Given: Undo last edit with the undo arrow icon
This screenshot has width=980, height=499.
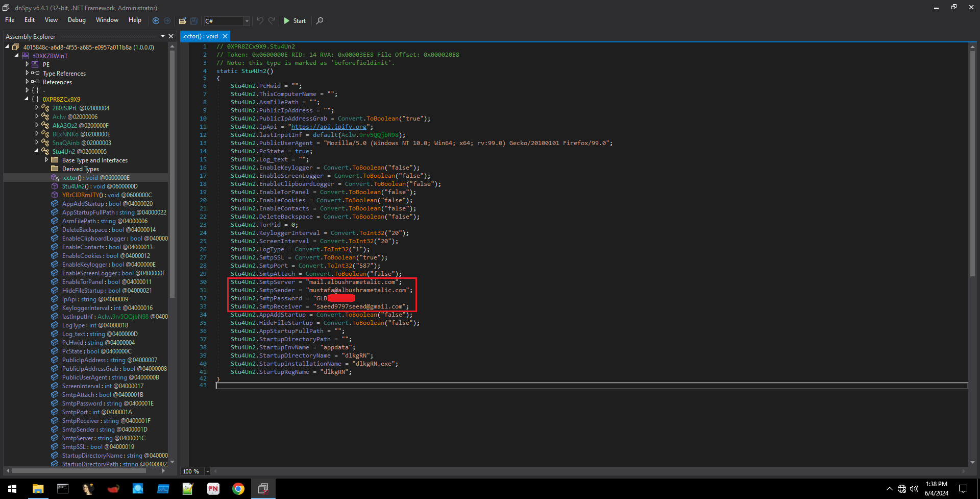Looking at the screenshot, I should (260, 21).
